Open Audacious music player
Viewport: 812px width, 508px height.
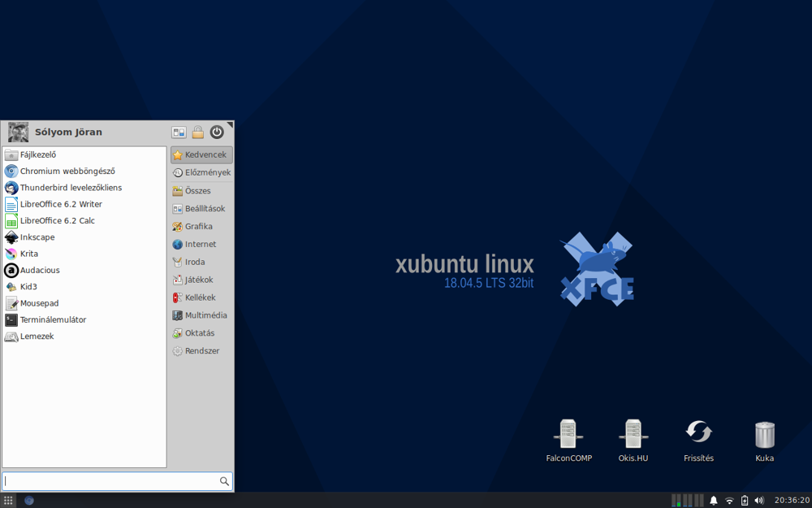coord(40,270)
